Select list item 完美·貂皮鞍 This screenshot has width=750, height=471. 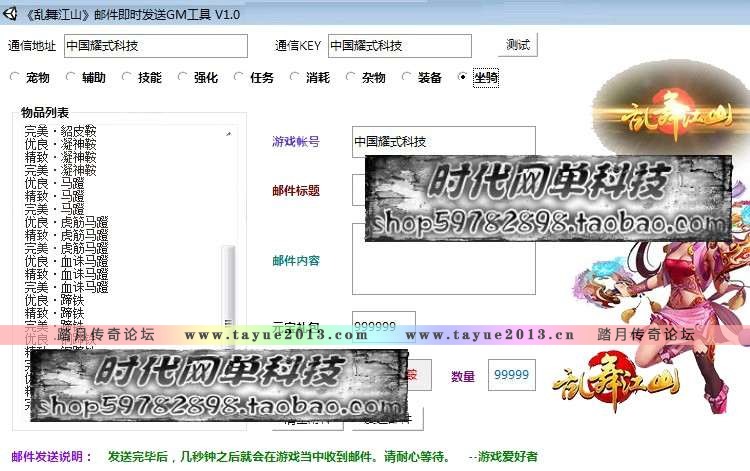pyautogui.click(x=60, y=131)
